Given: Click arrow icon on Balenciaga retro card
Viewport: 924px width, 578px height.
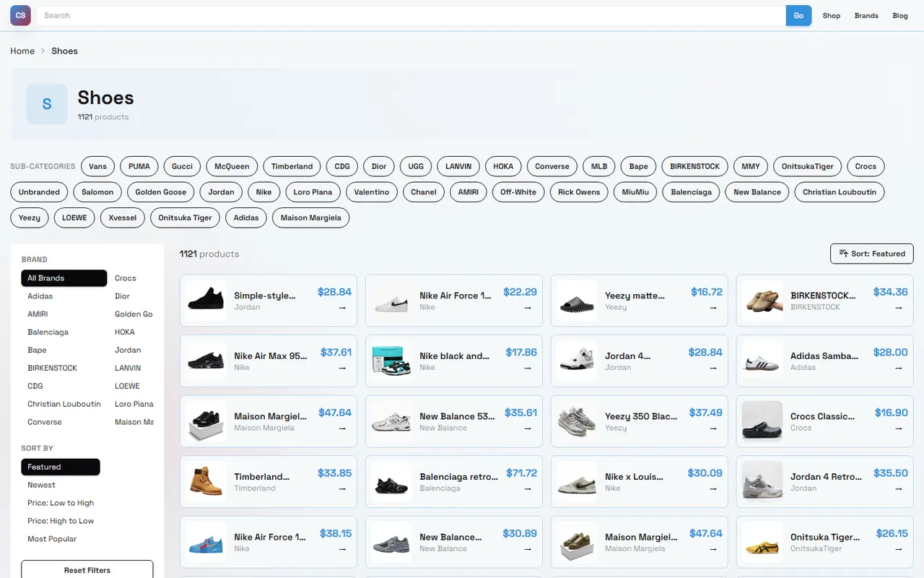Looking at the screenshot, I should point(528,488).
